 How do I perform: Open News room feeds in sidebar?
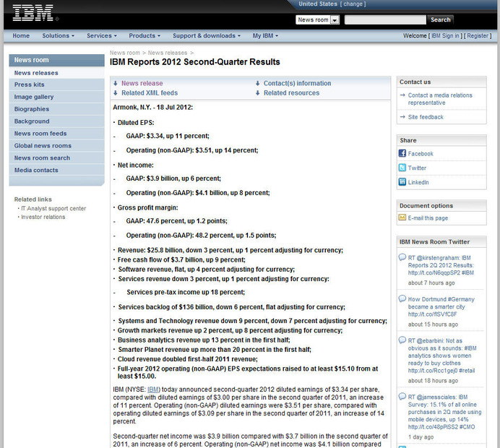pyautogui.click(x=57, y=133)
